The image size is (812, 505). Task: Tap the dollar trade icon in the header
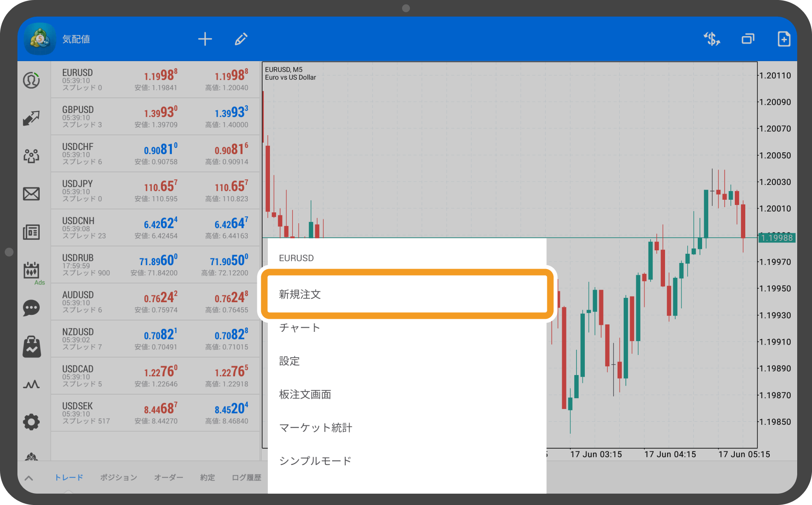pyautogui.click(x=712, y=39)
